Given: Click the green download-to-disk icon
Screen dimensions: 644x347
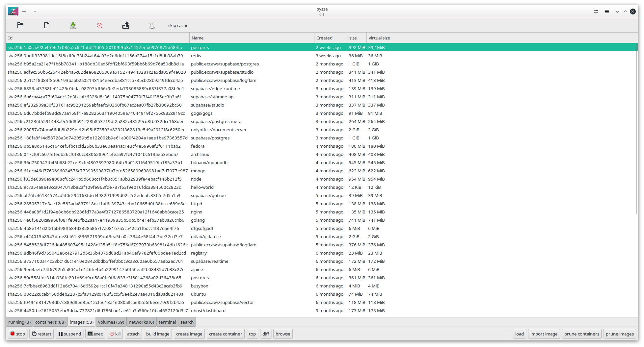Looking at the screenshot, I should pyautogui.click(x=73, y=25).
